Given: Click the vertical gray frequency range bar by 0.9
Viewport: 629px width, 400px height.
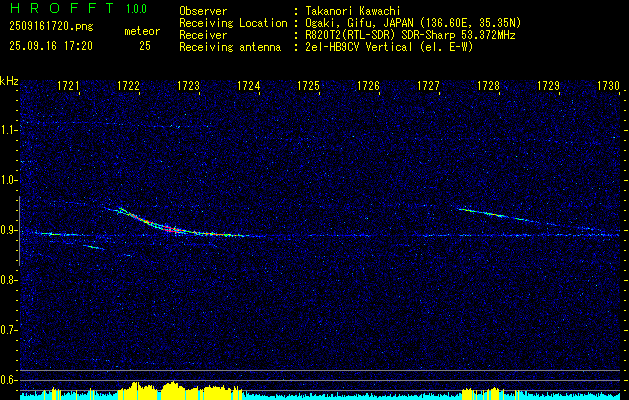Looking at the screenshot, I should coord(19,231).
